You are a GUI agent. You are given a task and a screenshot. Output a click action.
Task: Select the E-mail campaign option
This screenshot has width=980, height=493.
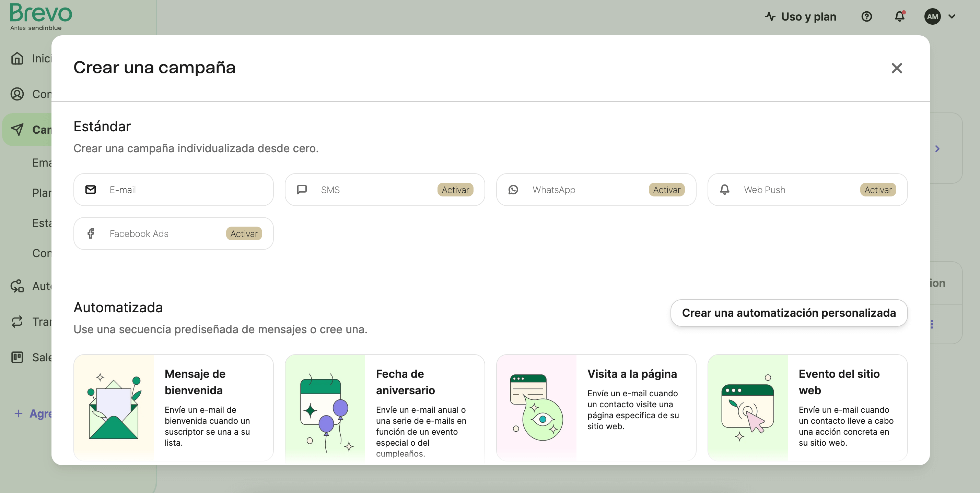point(174,190)
